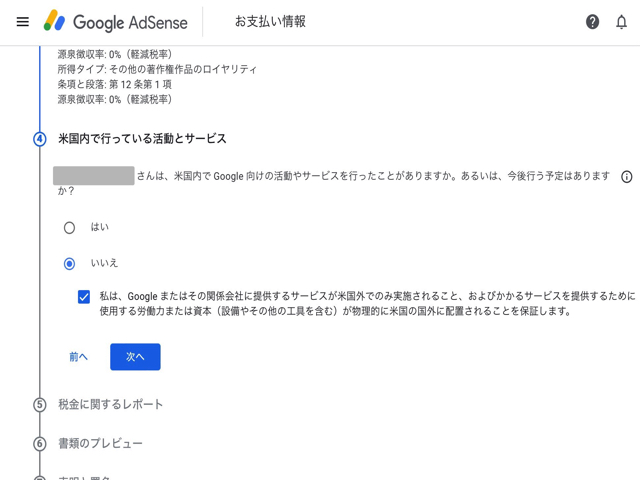This screenshot has height=480, width=640.
Task: Open the hamburger navigation menu
Action: tap(22, 21)
